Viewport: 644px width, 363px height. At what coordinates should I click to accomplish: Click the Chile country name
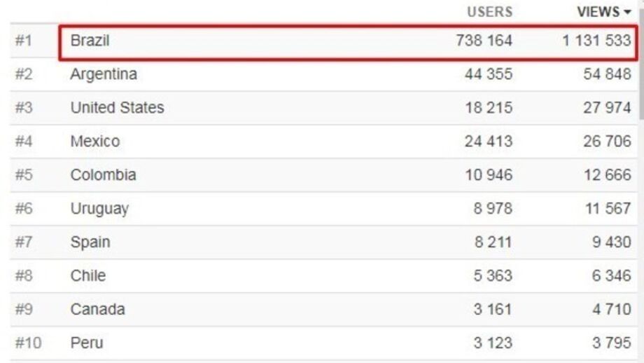87,276
